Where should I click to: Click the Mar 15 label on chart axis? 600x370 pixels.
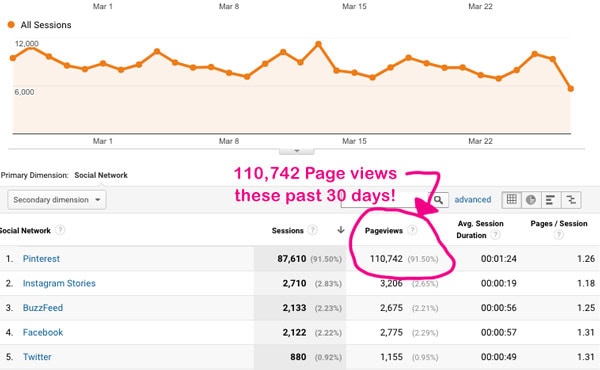tap(354, 141)
